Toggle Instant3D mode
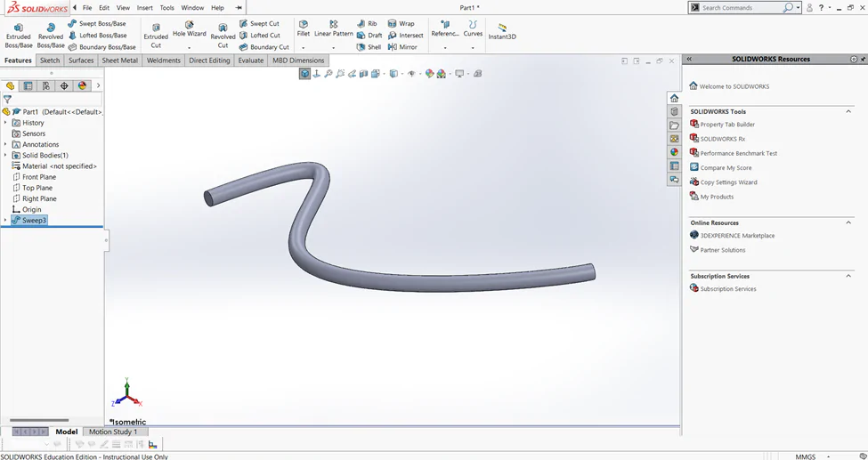 coord(502,31)
